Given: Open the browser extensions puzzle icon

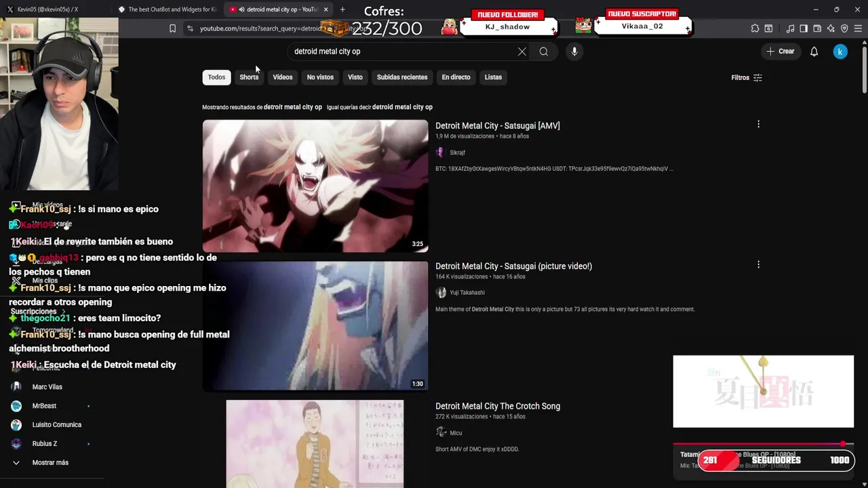Looking at the screenshot, I should (755, 28).
